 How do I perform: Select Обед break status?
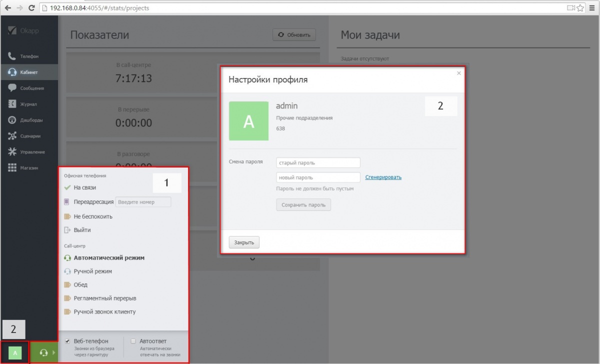click(x=80, y=285)
